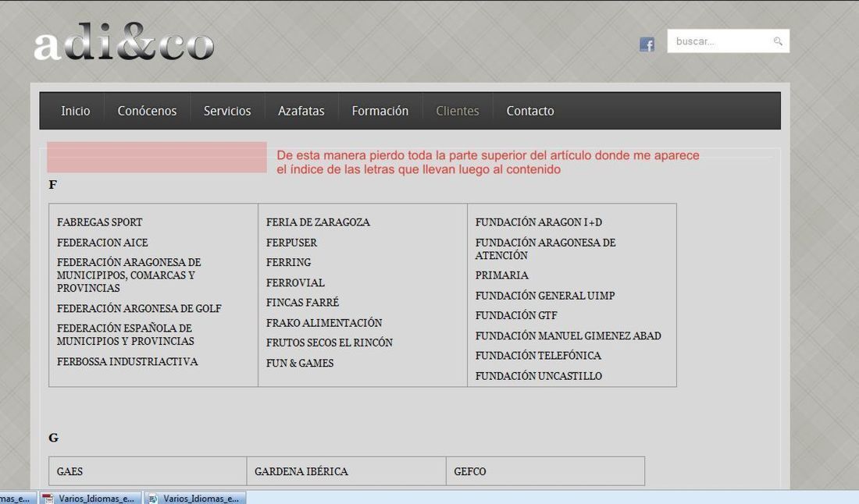Open the Clientes menu item
The height and width of the screenshot is (504, 859).
click(458, 111)
